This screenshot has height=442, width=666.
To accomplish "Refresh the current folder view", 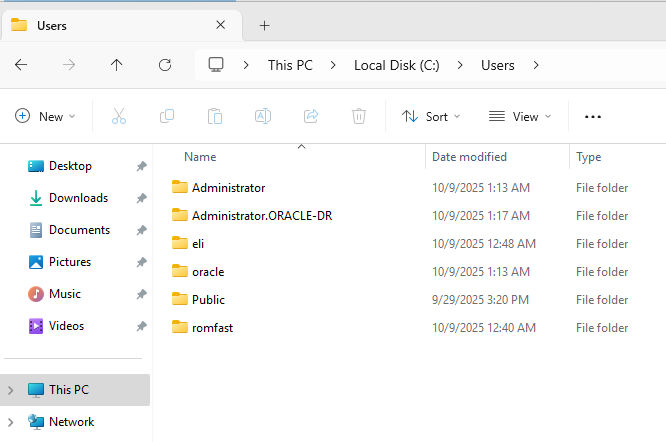I will pyautogui.click(x=165, y=65).
